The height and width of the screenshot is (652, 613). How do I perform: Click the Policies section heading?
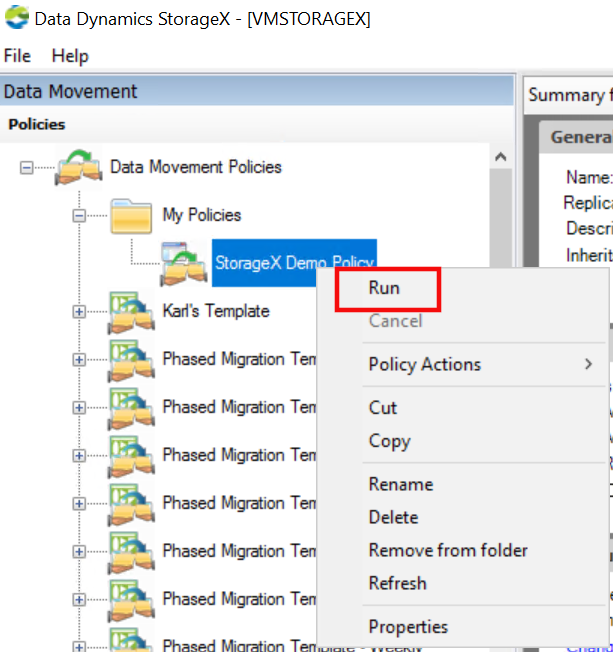[37, 124]
